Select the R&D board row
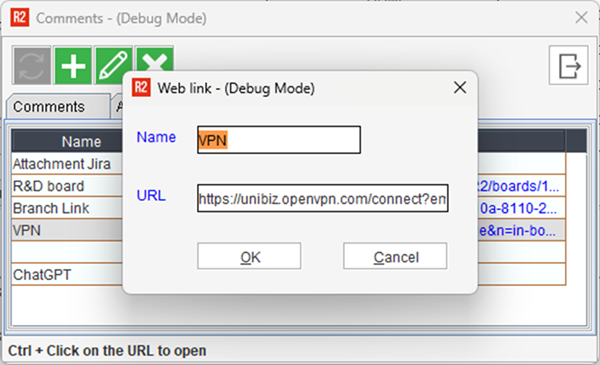This screenshot has height=365, width=600. pyautogui.click(x=67, y=186)
